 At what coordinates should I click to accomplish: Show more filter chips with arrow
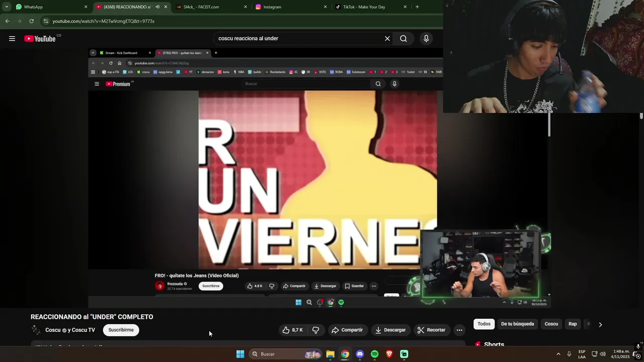600,324
